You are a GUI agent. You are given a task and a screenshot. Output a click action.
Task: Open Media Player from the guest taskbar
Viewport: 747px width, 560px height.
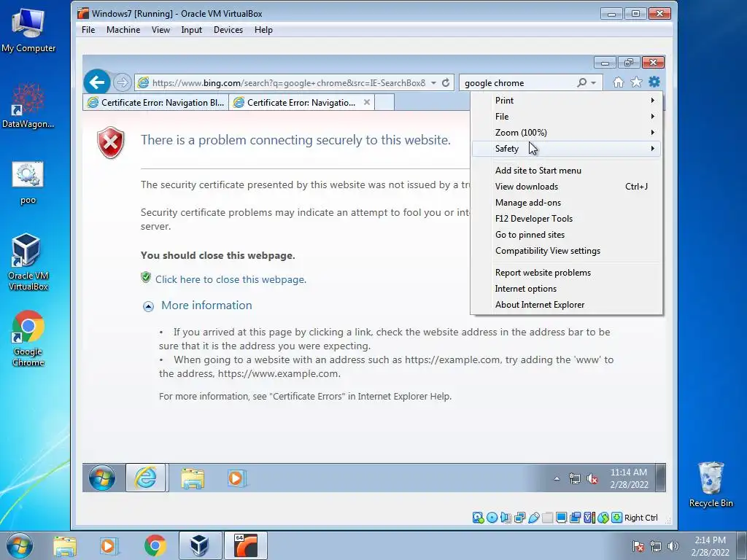tap(236, 478)
